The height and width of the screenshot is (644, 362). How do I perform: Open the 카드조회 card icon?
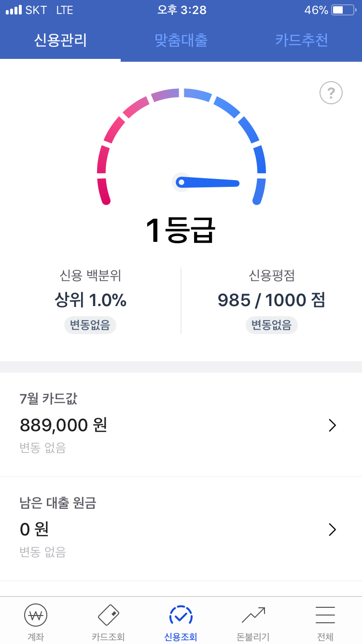click(108, 615)
